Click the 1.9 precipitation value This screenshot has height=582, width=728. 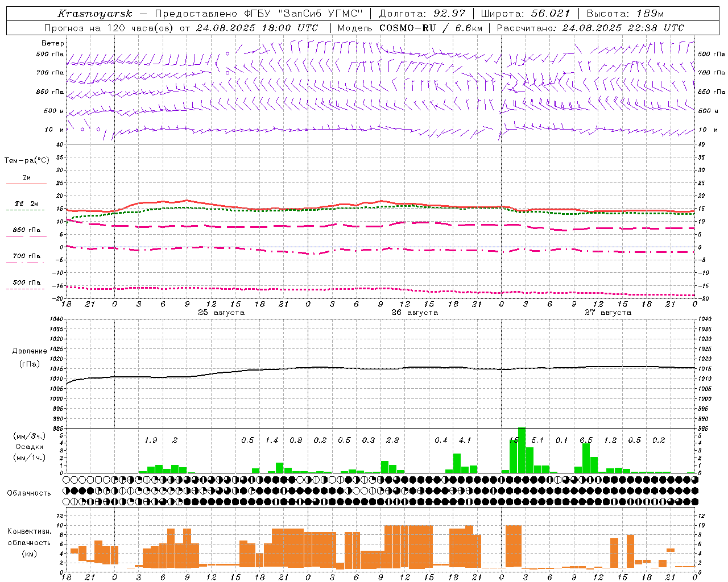151,440
